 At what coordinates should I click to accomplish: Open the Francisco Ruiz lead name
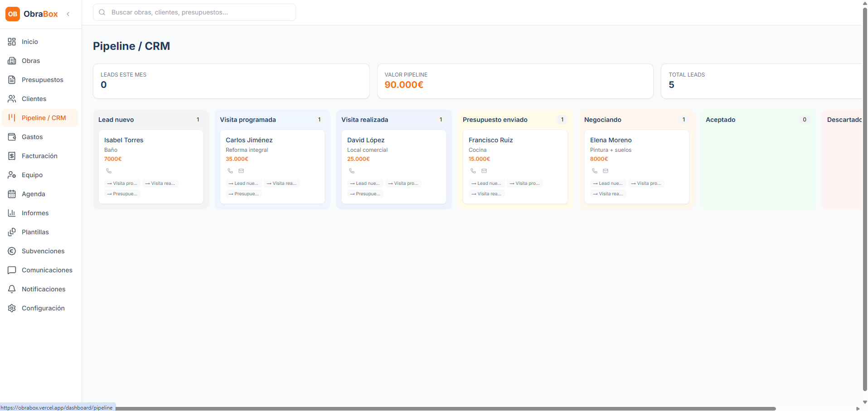tap(491, 140)
